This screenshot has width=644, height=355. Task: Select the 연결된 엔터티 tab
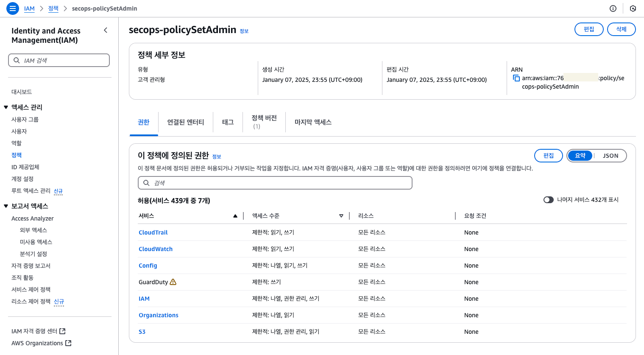pyautogui.click(x=186, y=122)
